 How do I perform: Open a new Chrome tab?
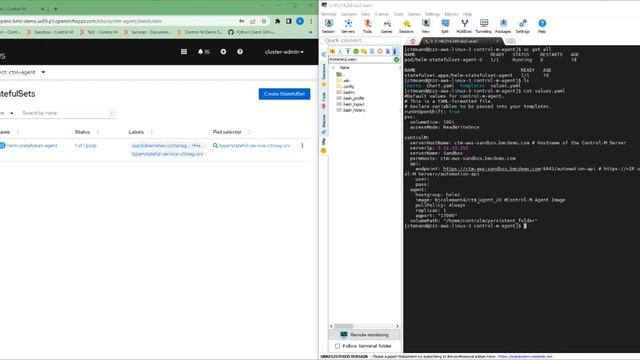tap(56, 9)
